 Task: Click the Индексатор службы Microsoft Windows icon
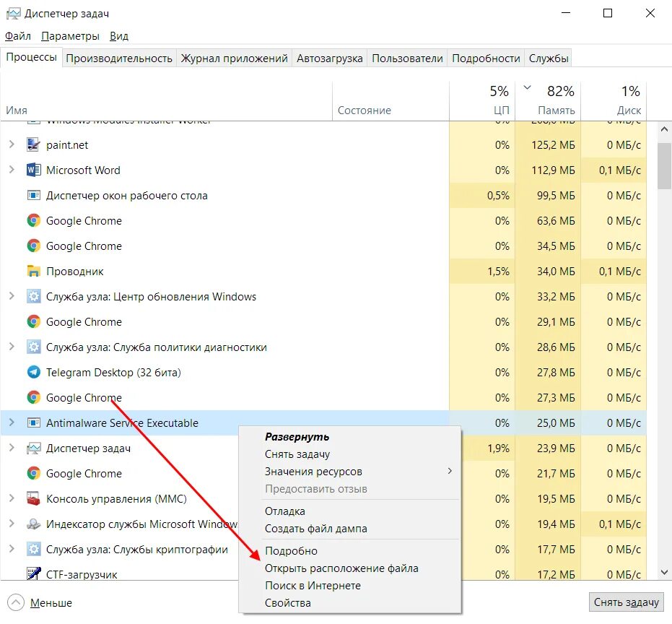[x=33, y=524]
